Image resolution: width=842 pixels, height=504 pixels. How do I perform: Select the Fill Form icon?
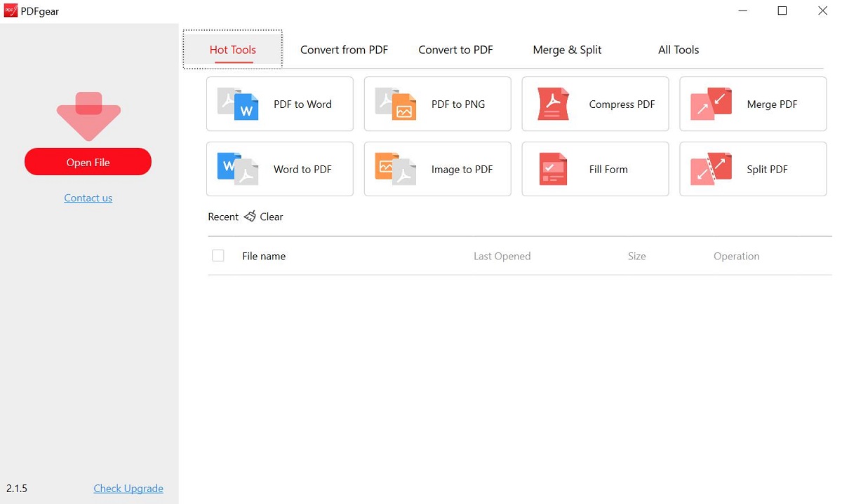553,169
